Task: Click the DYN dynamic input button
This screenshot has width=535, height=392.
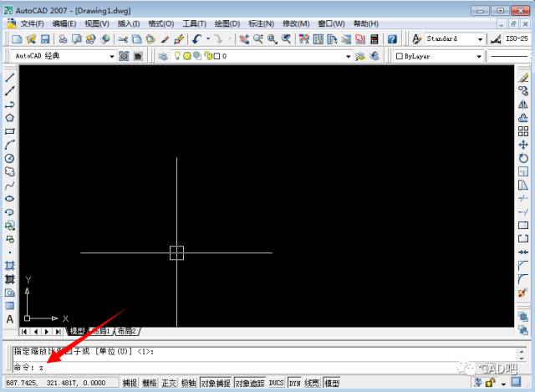Action: point(294,384)
